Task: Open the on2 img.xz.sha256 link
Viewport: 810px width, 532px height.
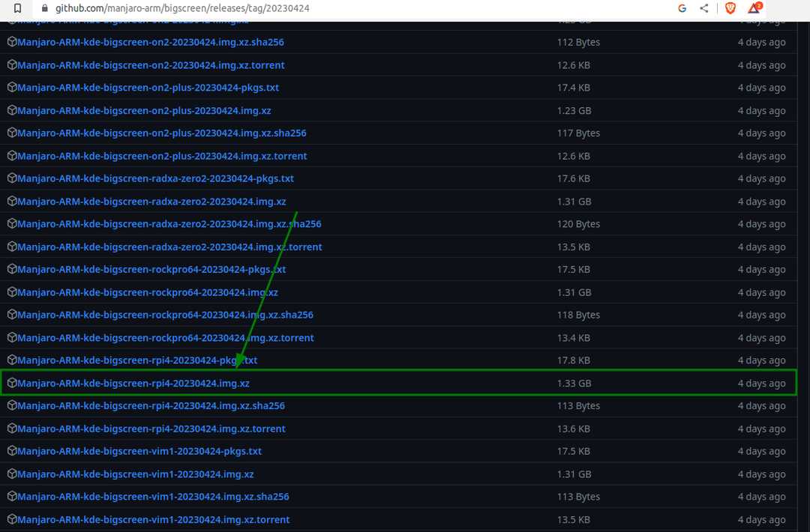Action: point(151,42)
